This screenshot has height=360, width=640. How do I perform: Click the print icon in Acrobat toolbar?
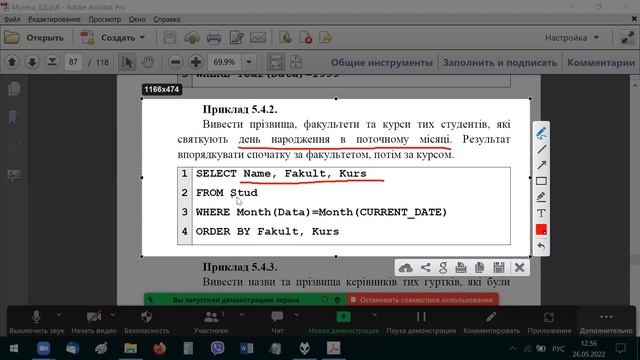[214, 38]
